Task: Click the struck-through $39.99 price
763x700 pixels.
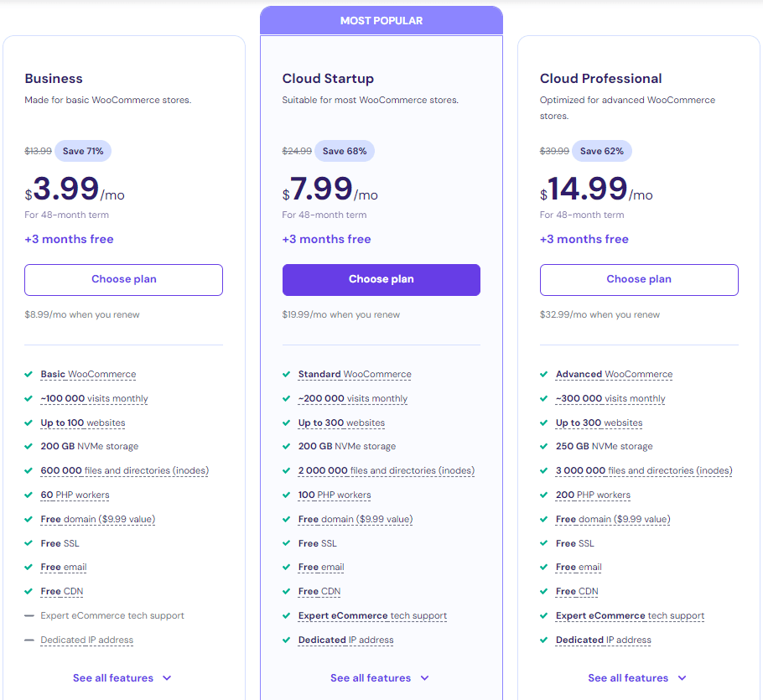Action: (554, 151)
